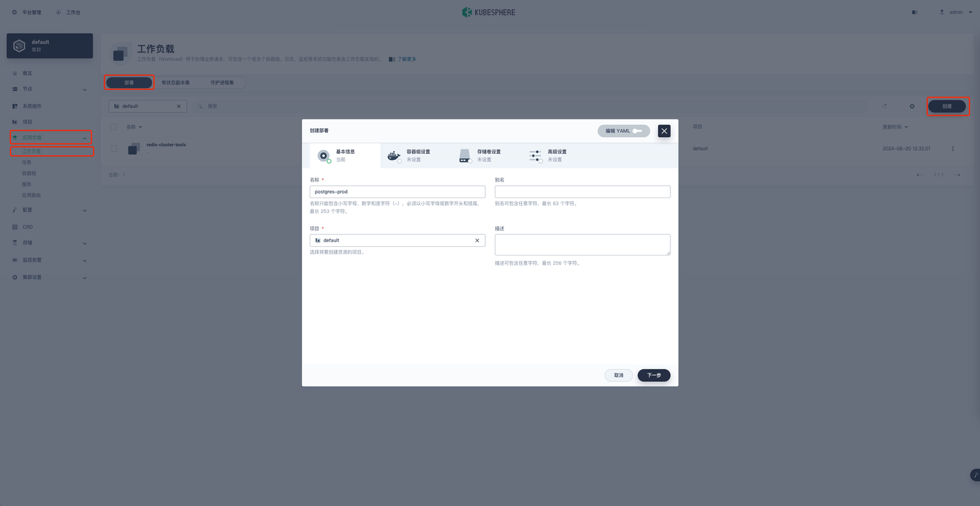Viewport: 980px width, 506px height.
Task: Expand the 配置 sidebar menu
Action: coord(50,210)
